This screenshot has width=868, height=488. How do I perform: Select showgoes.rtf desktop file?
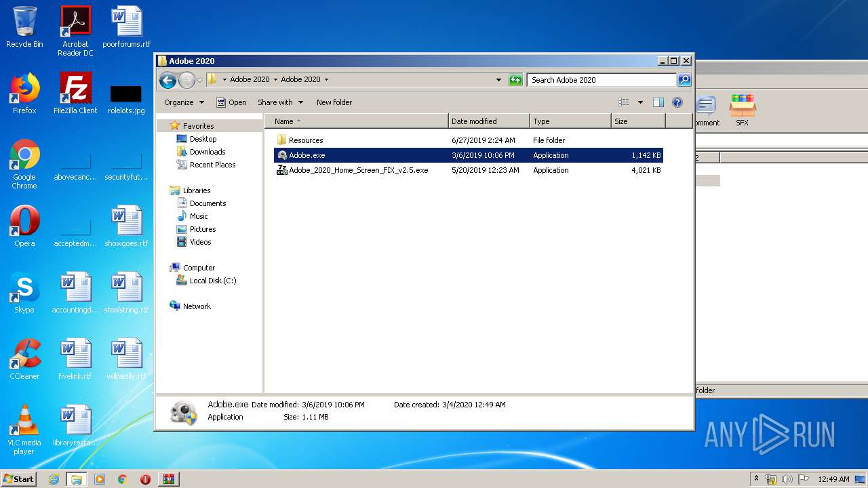pos(126,226)
